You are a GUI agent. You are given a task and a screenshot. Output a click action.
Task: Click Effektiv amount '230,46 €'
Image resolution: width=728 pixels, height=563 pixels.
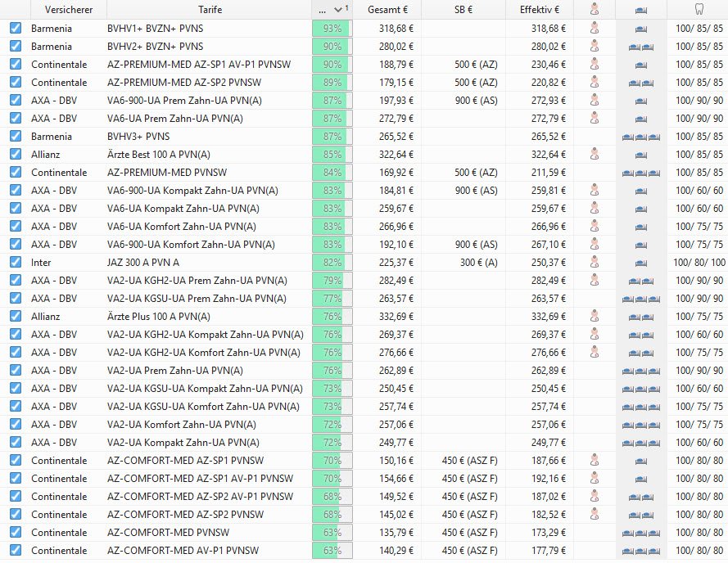point(549,65)
